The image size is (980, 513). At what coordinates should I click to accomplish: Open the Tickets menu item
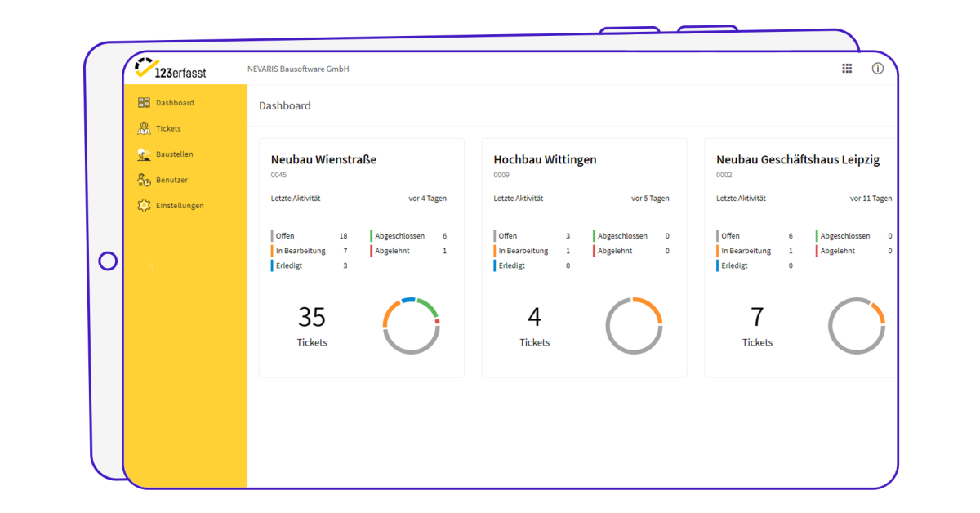pos(168,128)
